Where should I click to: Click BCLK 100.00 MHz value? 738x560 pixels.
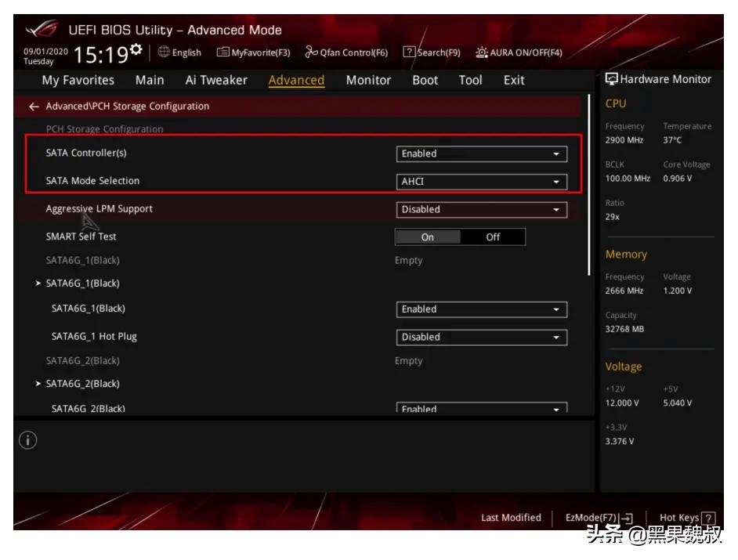tap(628, 179)
